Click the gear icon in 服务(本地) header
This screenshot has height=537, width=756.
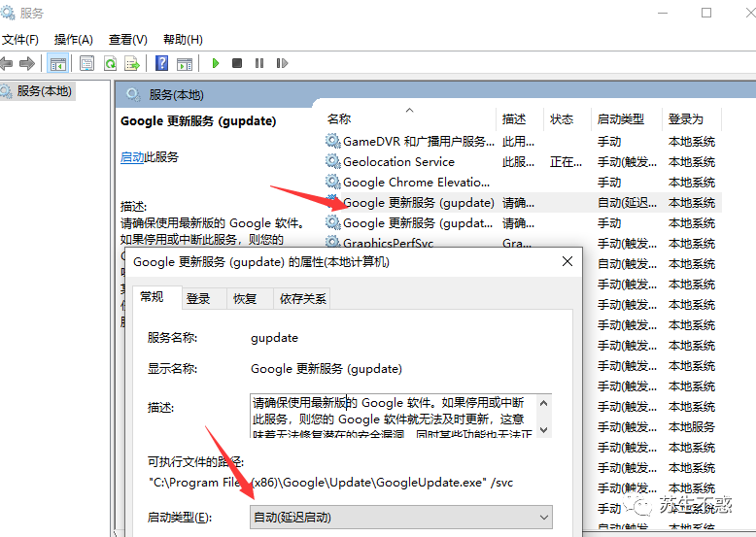pyautogui.click(x=133, y=94)
